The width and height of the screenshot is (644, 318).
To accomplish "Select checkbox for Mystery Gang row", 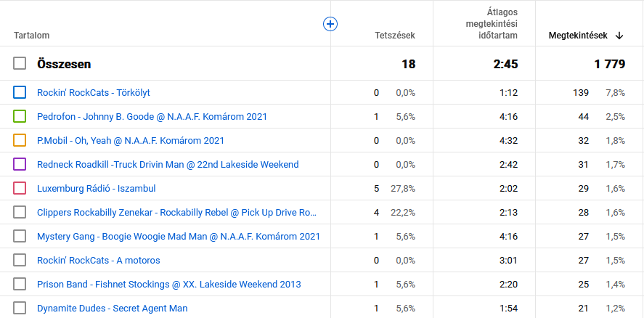I will [20, 236].
